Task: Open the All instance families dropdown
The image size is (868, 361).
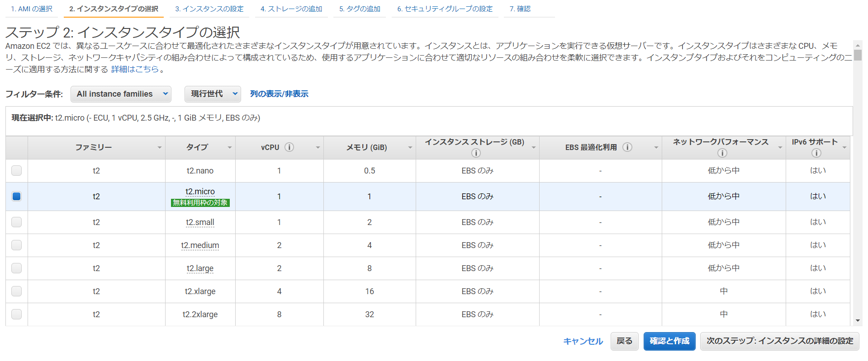Action: 121,94
